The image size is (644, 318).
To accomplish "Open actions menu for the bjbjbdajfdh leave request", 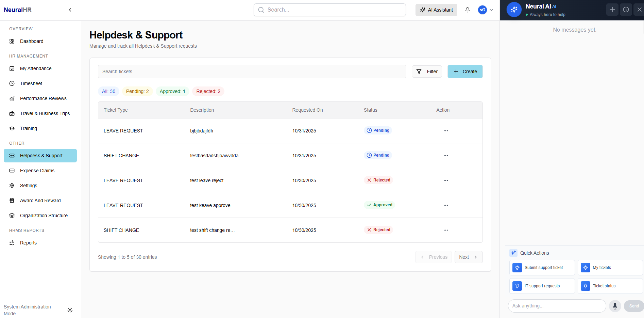I will click(x=445, y=130).
